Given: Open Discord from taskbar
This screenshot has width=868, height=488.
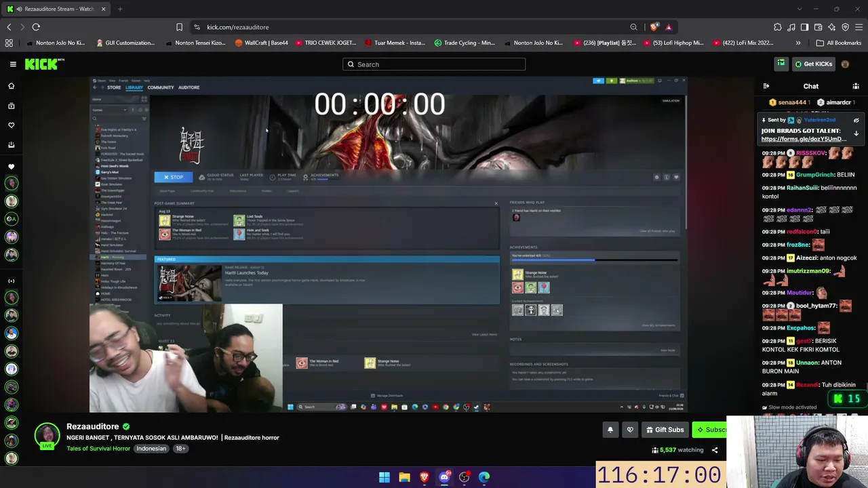Looking at the screenshot, I should point(444,477).
